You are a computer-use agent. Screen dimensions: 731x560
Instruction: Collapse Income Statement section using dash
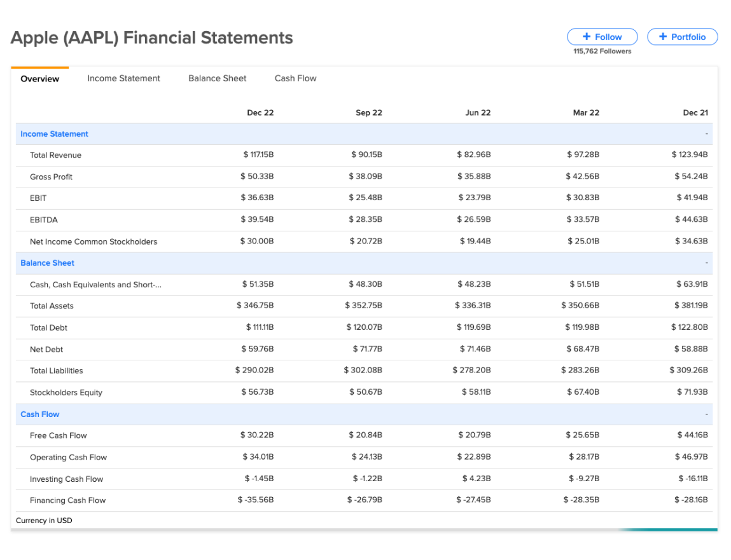pyautogui.click(x=706, y=133)
